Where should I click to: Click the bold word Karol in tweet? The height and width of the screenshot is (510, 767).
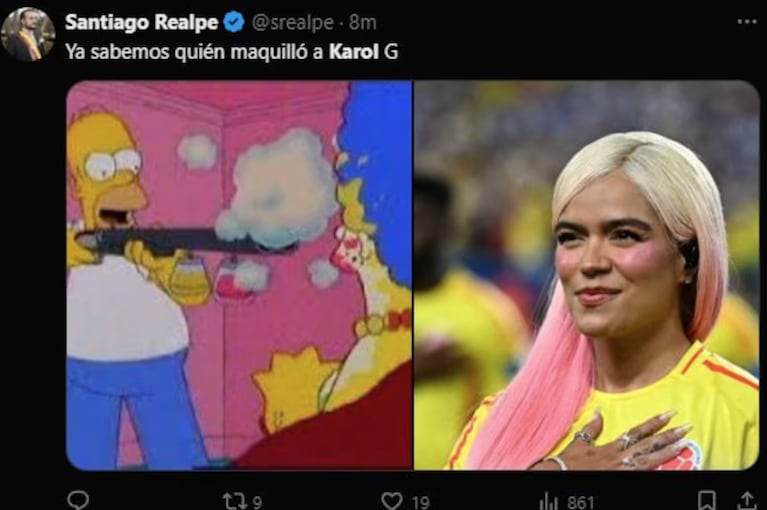(355, 51)
